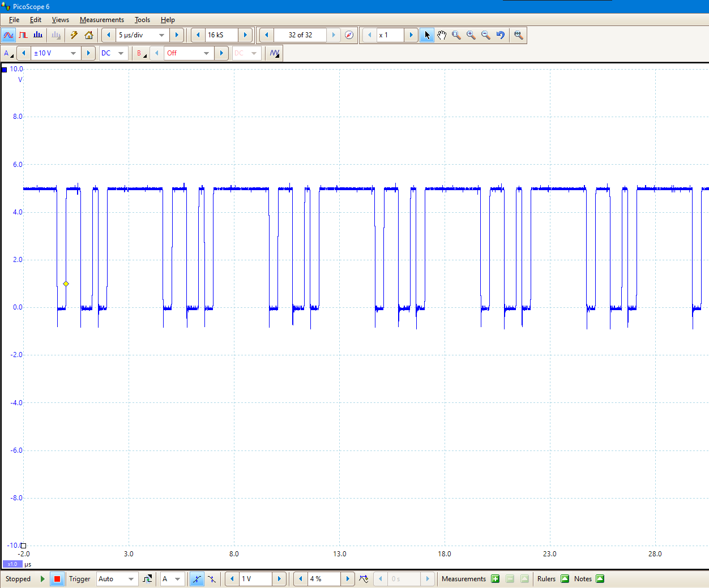Switch to Spectrum mode
Viewport: 709px width, 588px height.
tap(38, 35)
